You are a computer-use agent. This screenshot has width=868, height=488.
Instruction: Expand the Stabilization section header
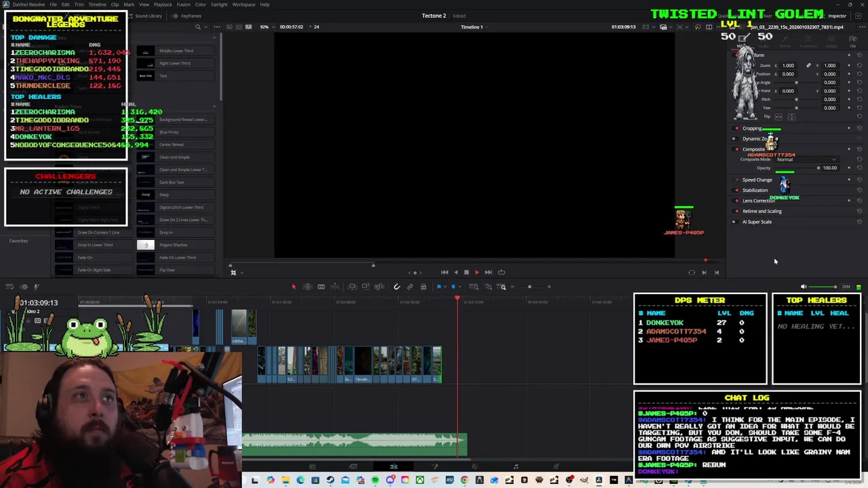pos(755,190)
